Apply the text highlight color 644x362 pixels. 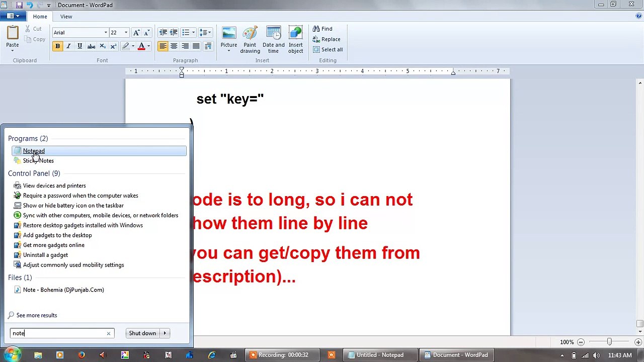coord(126,46)
